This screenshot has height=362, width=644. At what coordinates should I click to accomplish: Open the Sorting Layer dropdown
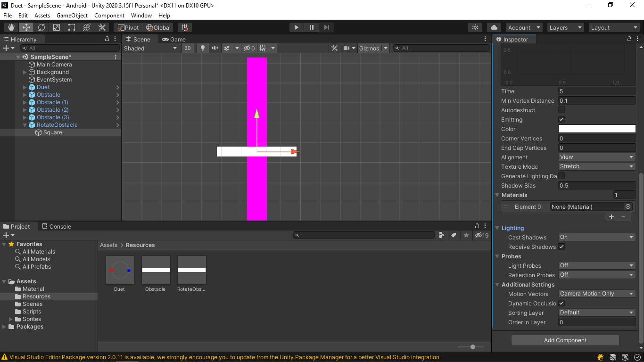click(x=597, y=313)
